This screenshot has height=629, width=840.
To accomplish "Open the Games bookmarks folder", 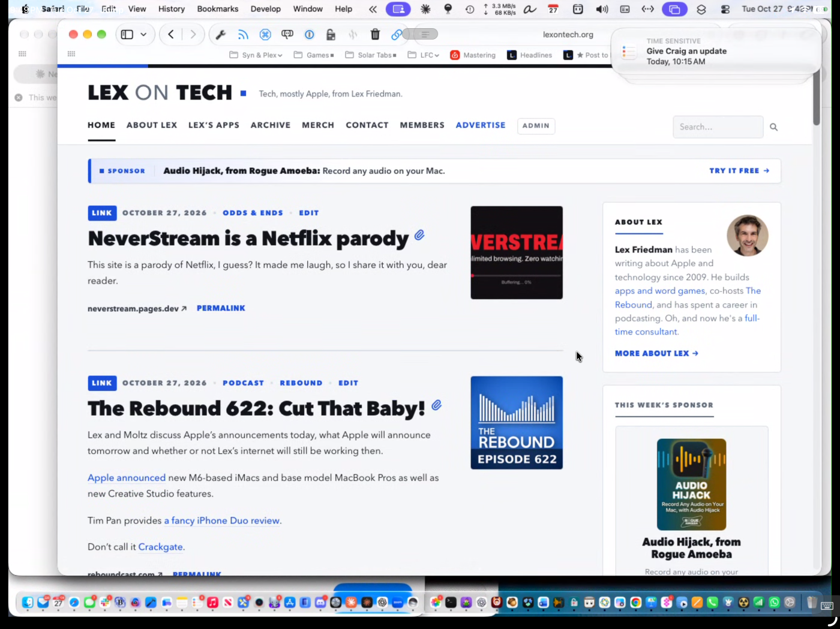I will pos(314,55).
